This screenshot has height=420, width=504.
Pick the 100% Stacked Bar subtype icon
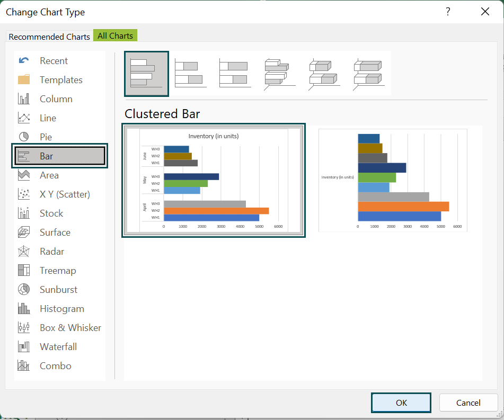[x=235, y=74]
